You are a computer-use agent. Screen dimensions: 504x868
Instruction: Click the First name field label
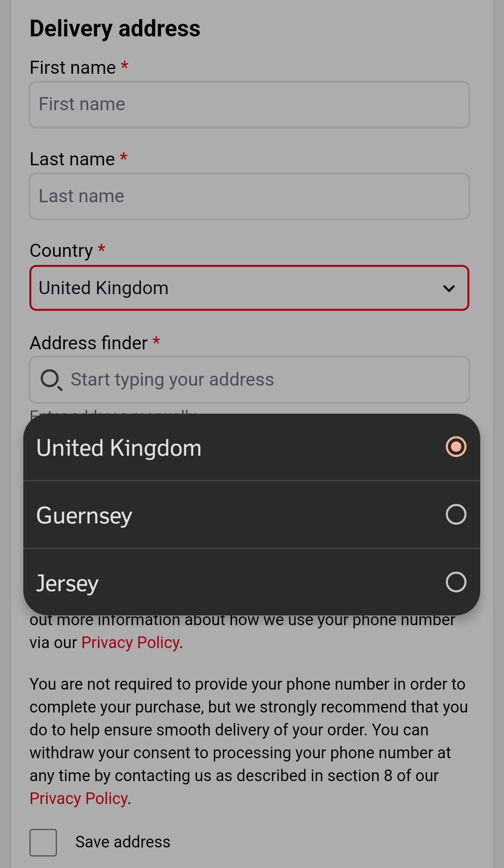pyautogui.click(x=73, y=68)
